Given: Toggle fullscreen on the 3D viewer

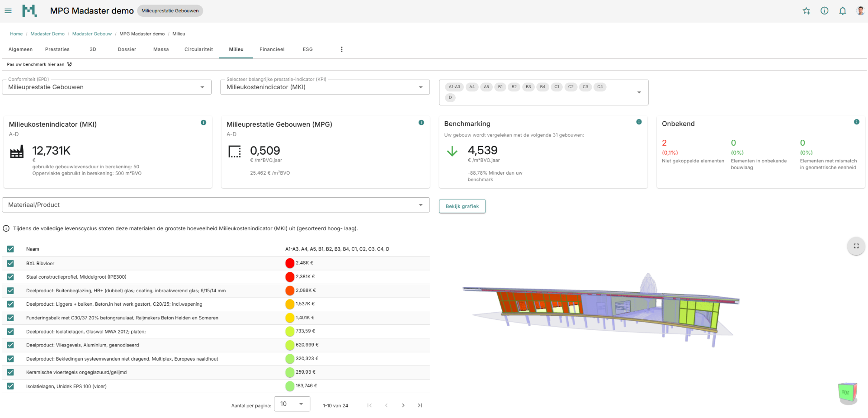Looking at the screenshot, I should click(856, 246).
